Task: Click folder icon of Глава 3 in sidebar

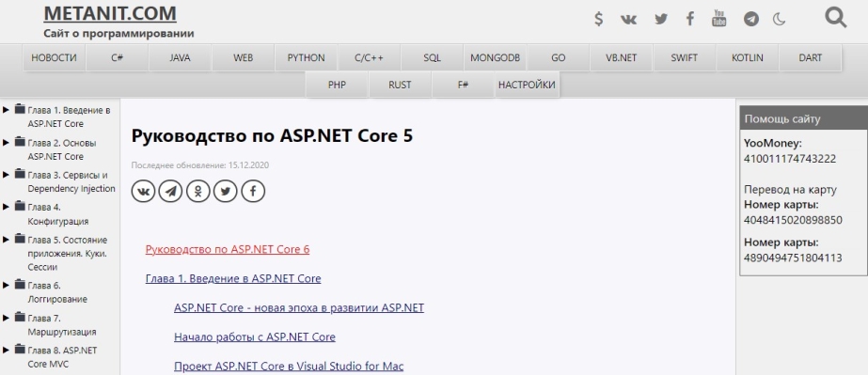Action: (20, 174)
